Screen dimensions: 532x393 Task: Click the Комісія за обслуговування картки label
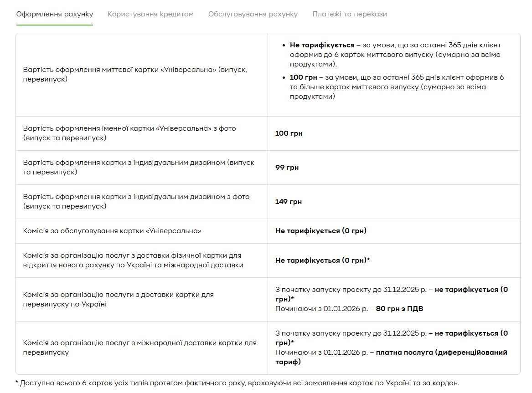tap(112, 231)
